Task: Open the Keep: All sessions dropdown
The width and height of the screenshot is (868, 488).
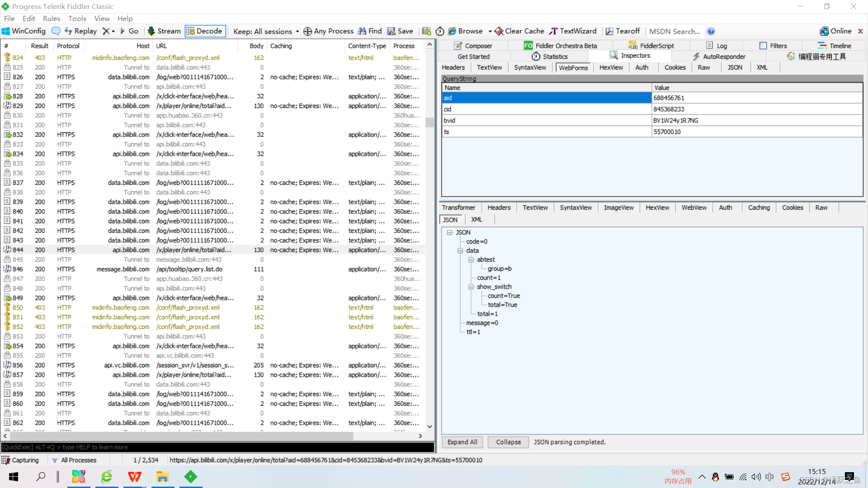Action: point(266,31)
